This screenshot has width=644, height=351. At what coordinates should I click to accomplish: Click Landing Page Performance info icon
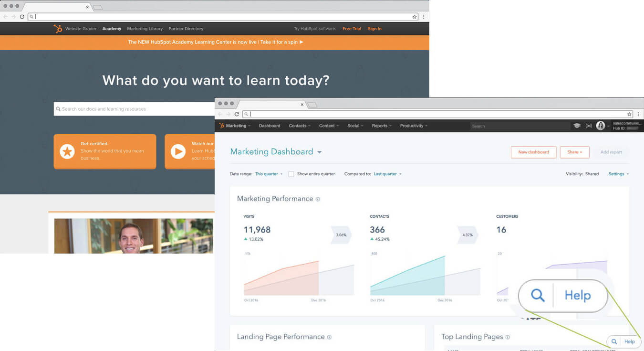(329, 337)
